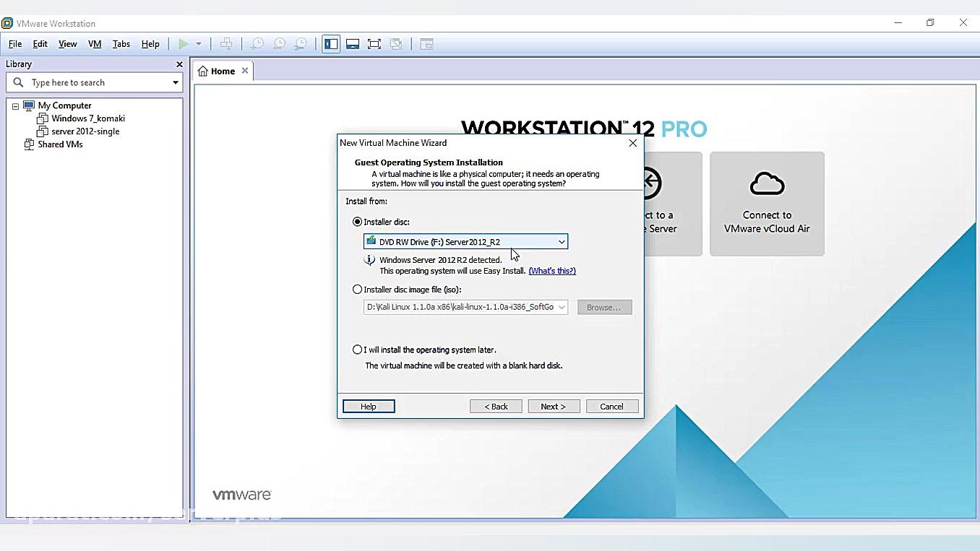Toggle the Show Library sidebar icon

tap(331, 44)
